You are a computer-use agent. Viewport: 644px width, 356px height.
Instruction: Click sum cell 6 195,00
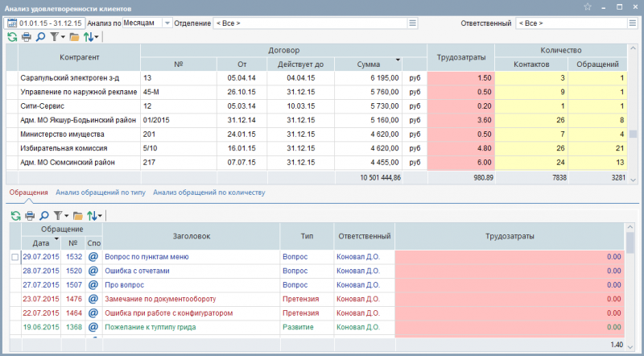click(369, 77)
